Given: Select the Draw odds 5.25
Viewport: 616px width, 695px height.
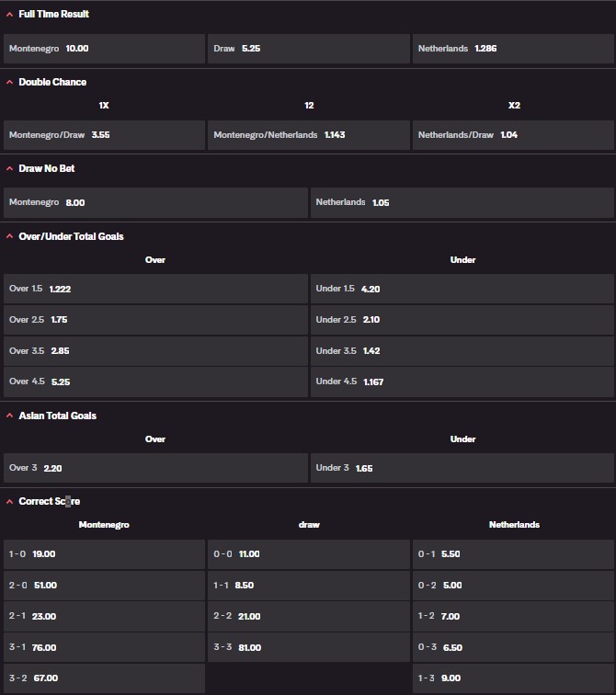Looking at the screenshot, I should 308,49.
